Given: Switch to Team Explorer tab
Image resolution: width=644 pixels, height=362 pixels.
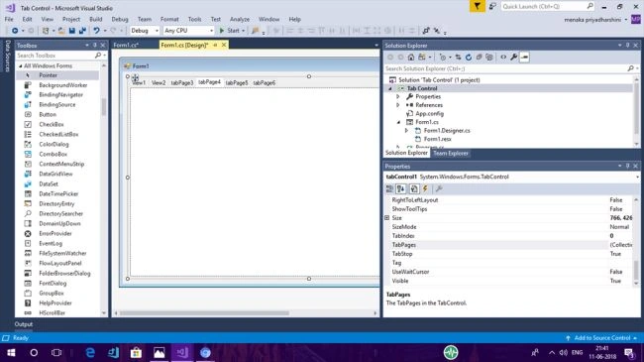Looking at the screenshot, I should pyautogui.click(x=451, y=153).
